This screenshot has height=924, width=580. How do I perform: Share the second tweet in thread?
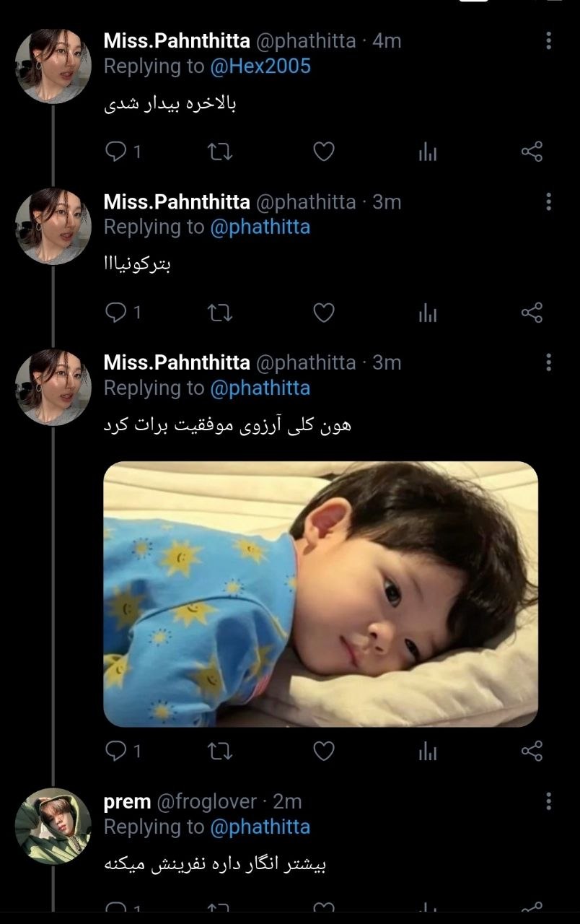coord(532,313)
